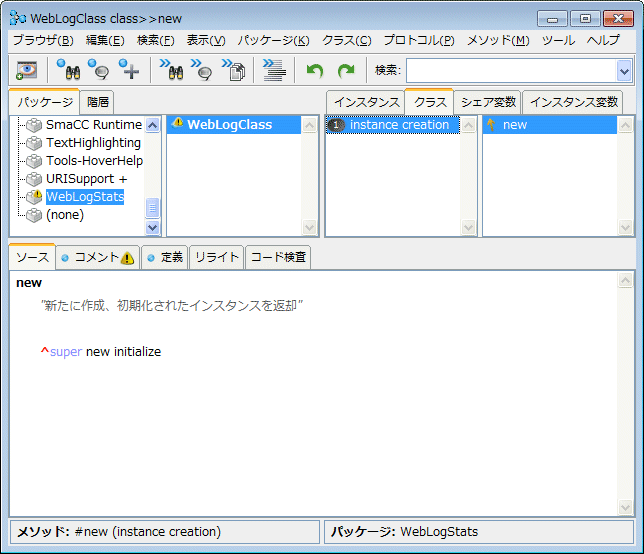644x554 pixels.
Task: Click the bubble with plus toolbar icon
Action: pos(129,70)
